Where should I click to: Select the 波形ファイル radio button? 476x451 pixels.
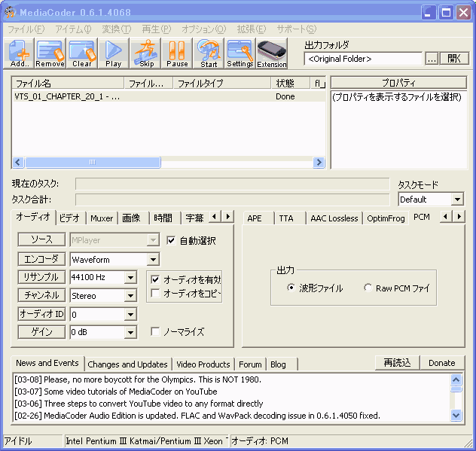[291, 288]
